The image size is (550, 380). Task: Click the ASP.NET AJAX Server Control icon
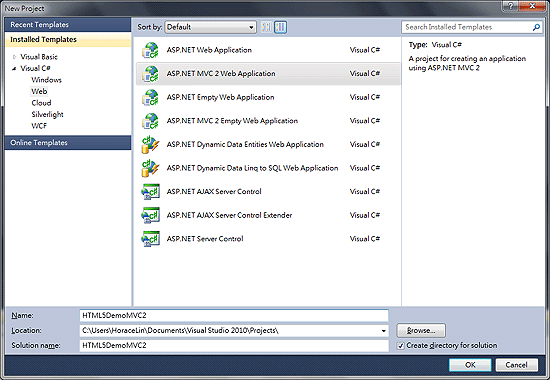pos(150,192)
